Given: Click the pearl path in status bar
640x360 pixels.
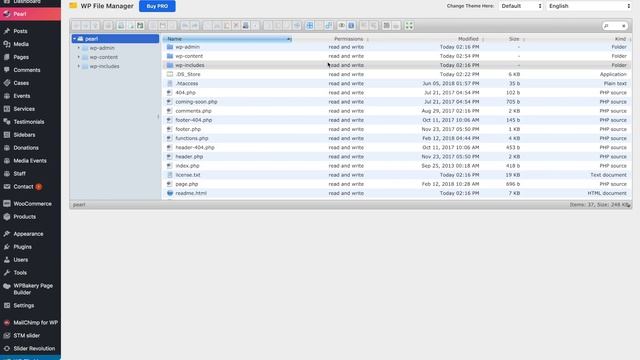Looking at the screenshot, I should tap(79, 204).
